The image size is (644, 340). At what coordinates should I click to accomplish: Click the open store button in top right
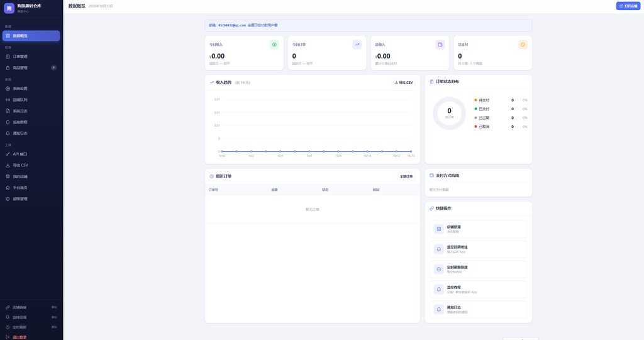(x=628, y=6)
